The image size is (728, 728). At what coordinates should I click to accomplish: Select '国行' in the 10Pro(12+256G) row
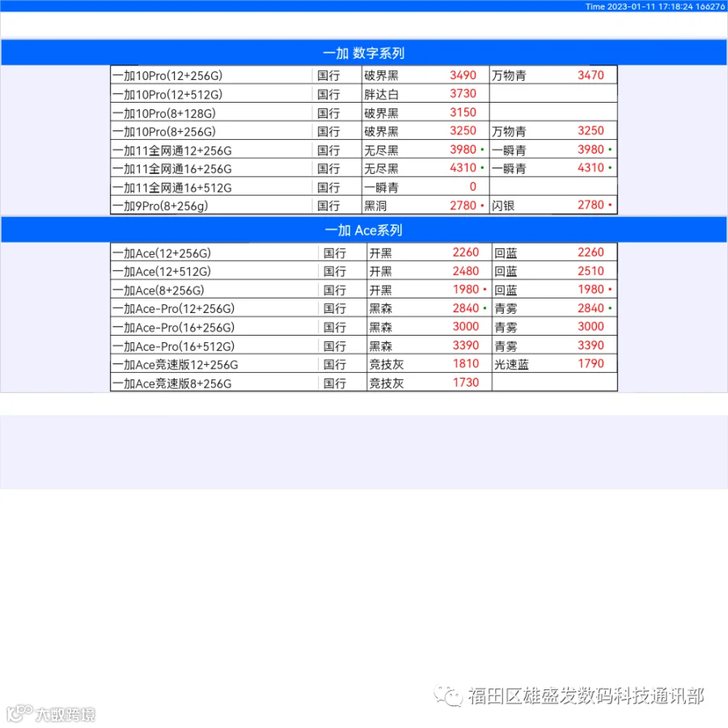coord(328,75)
